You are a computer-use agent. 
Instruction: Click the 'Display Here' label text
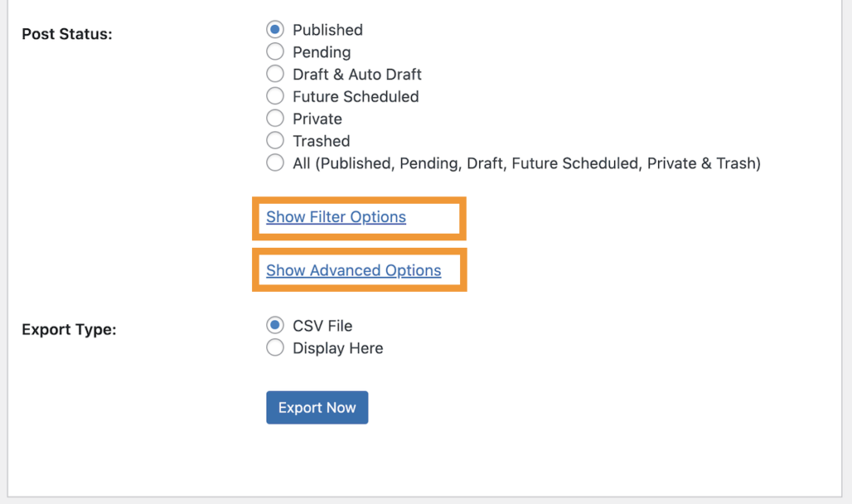tap(338, 348)
